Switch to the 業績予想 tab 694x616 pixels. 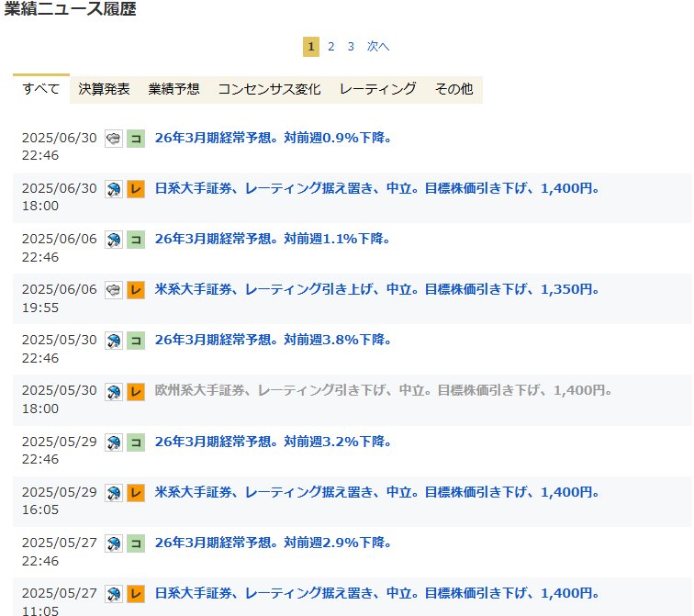173,89
